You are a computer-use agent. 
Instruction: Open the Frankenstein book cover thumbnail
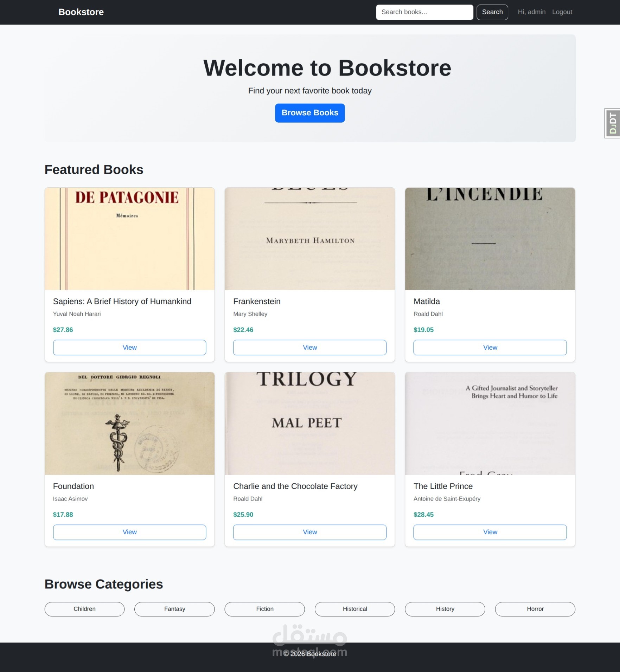310,239
